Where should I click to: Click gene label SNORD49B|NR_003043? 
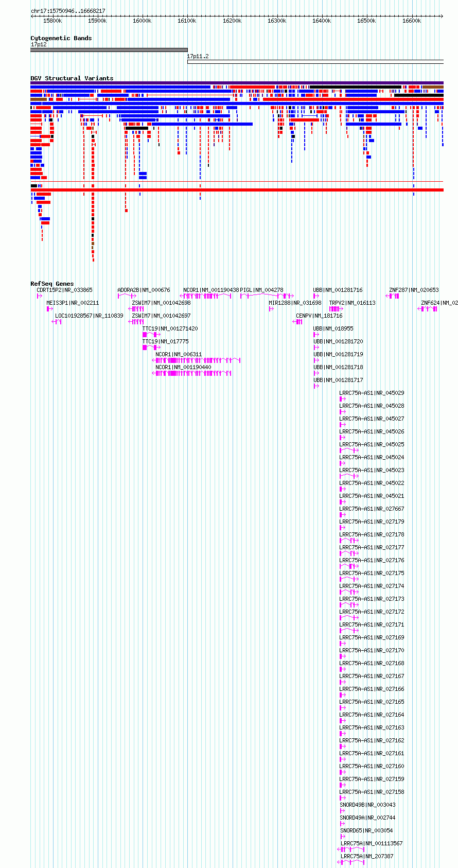pos(367,805)
